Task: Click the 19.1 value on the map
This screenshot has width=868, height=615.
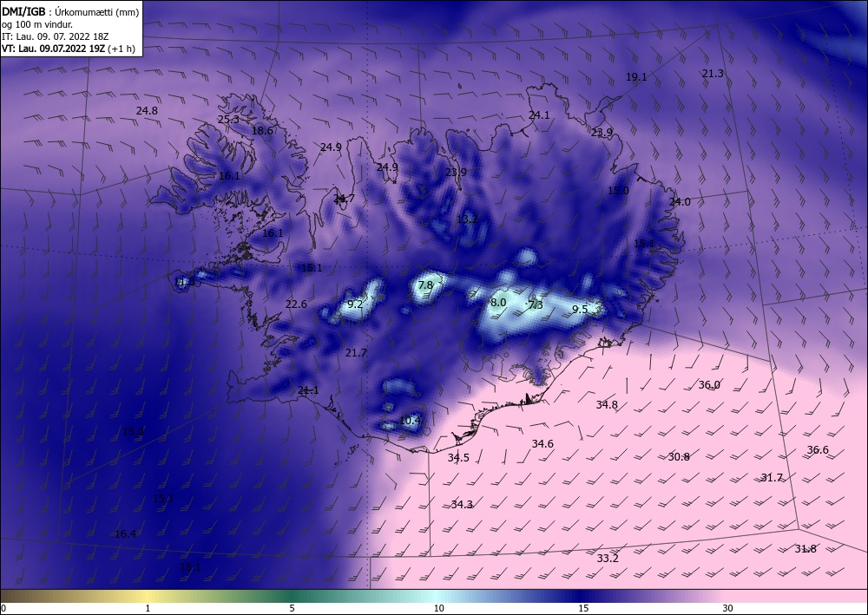Action: point(636,77)
